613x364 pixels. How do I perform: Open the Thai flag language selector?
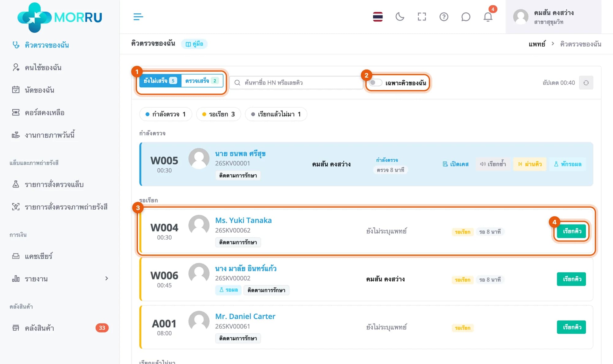pyautogui.click(x=378, y=17)
